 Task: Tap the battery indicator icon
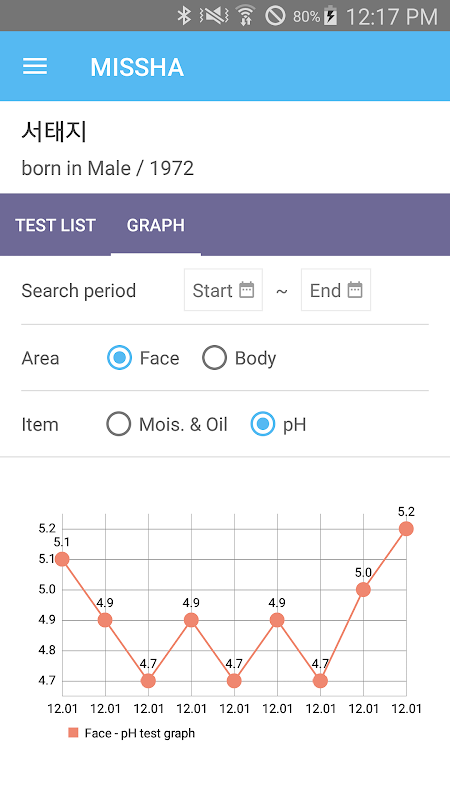[x=331, y=16]
